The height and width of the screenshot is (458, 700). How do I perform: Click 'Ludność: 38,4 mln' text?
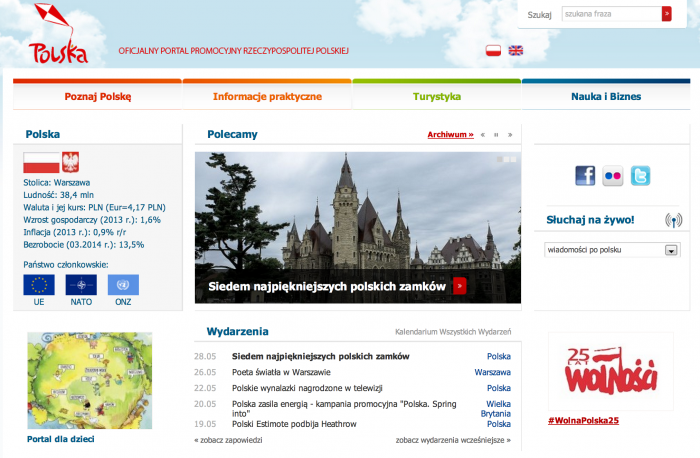pos(58,195)
